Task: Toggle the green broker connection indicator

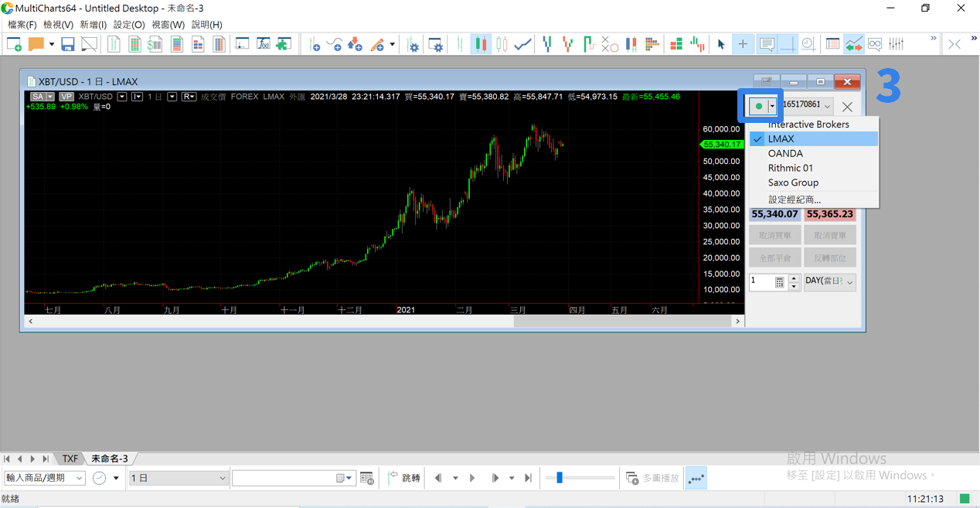Action: (759, 106)
